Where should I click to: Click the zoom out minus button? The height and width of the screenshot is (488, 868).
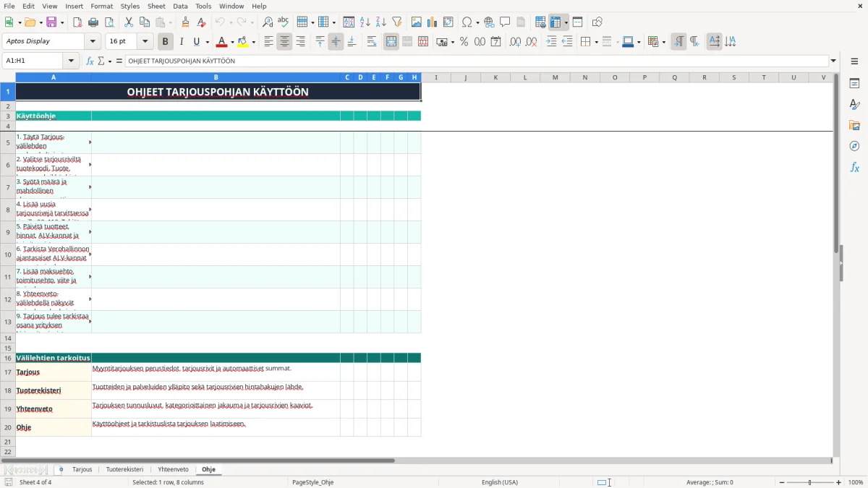[x=782, y=482]
